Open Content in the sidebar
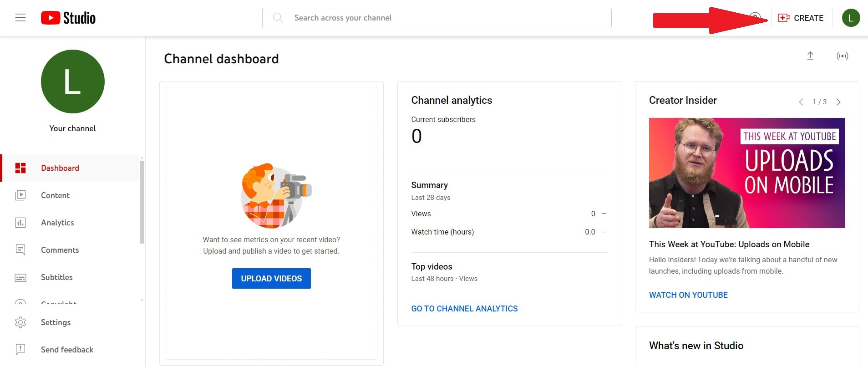Viewport: 868px width, 367px height. pyautogui.click(x=70, y=195)
